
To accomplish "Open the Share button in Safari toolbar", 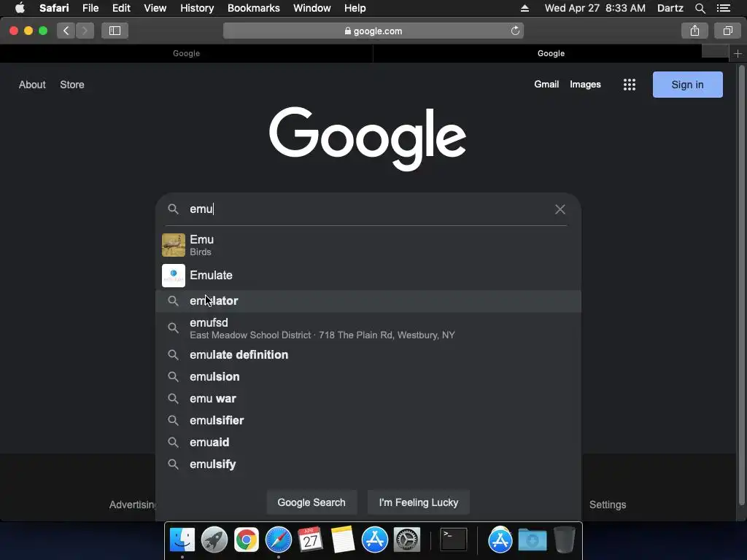I will pyautogui.click(x=694, y=31).
